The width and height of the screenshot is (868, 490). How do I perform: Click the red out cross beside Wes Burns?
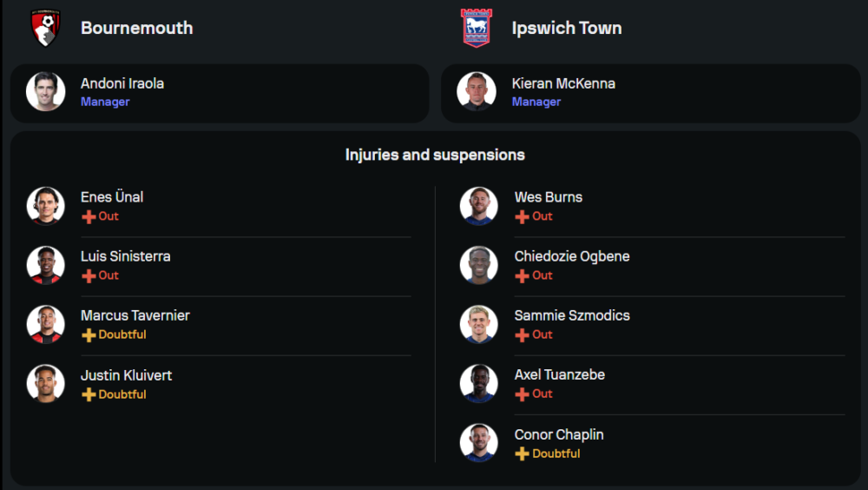click(x=522, y=216)
